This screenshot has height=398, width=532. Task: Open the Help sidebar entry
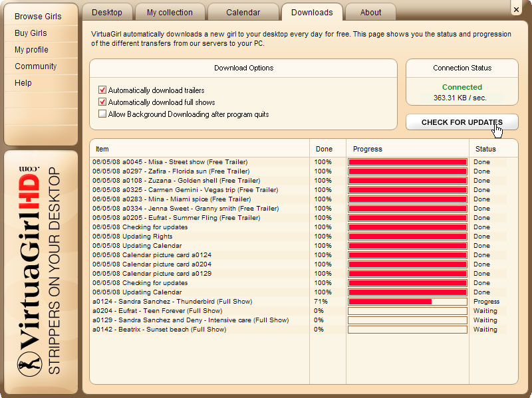(x=23, y=82)
